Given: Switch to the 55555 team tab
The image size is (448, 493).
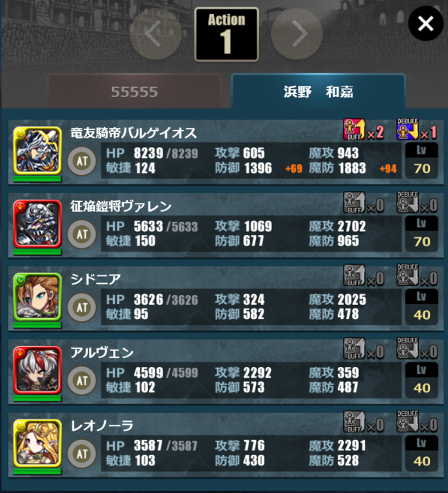Looking at the screenshot, I should (x=134, y=92).
